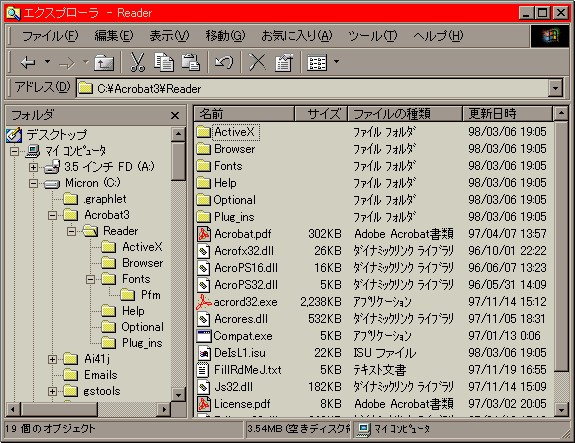
Task: Click folder tree vertical scrollbar thumb
Action: click(x=178, y=161)
